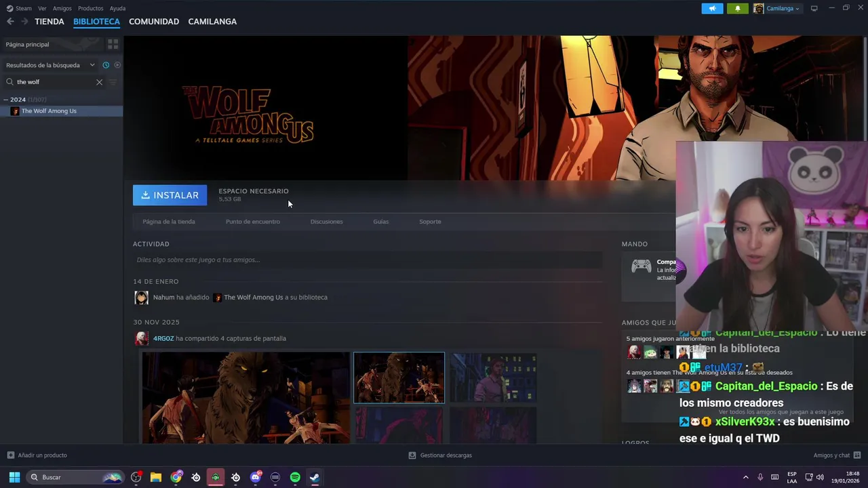Open the Windows Start menu
The image size is (868, 488).
coord(14,477)
